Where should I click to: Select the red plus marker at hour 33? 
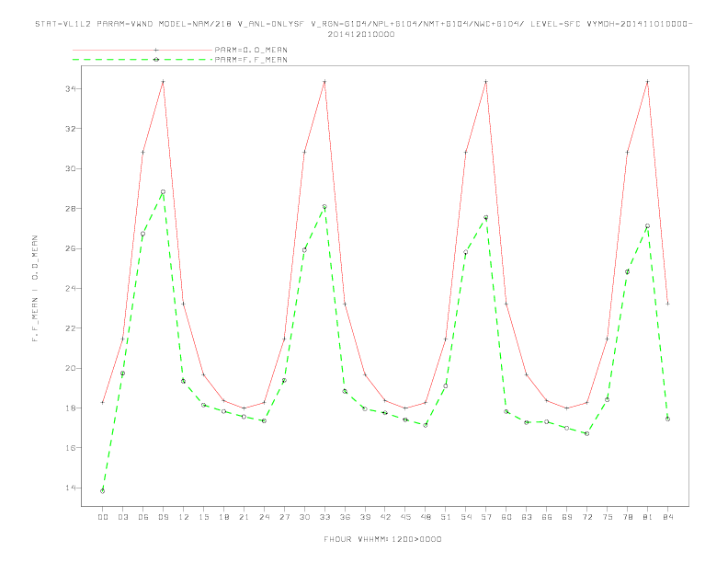pyautogui.click(x=324, y=82)
